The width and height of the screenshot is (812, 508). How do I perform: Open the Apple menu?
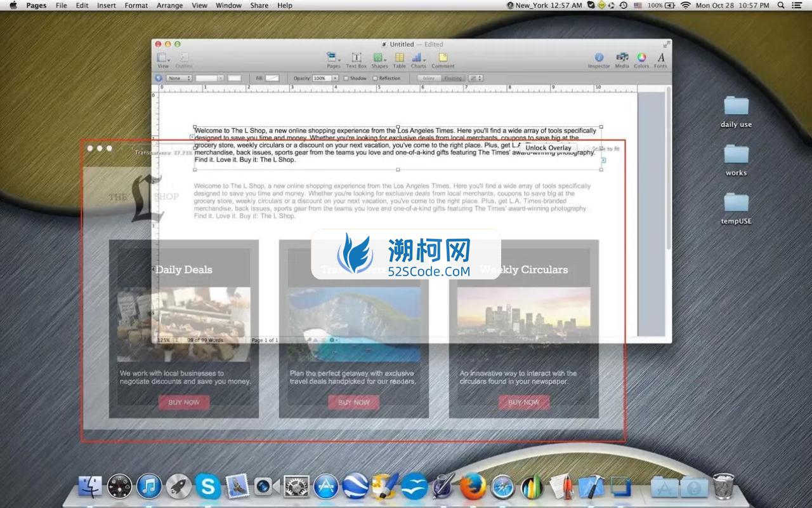[13, 5]
